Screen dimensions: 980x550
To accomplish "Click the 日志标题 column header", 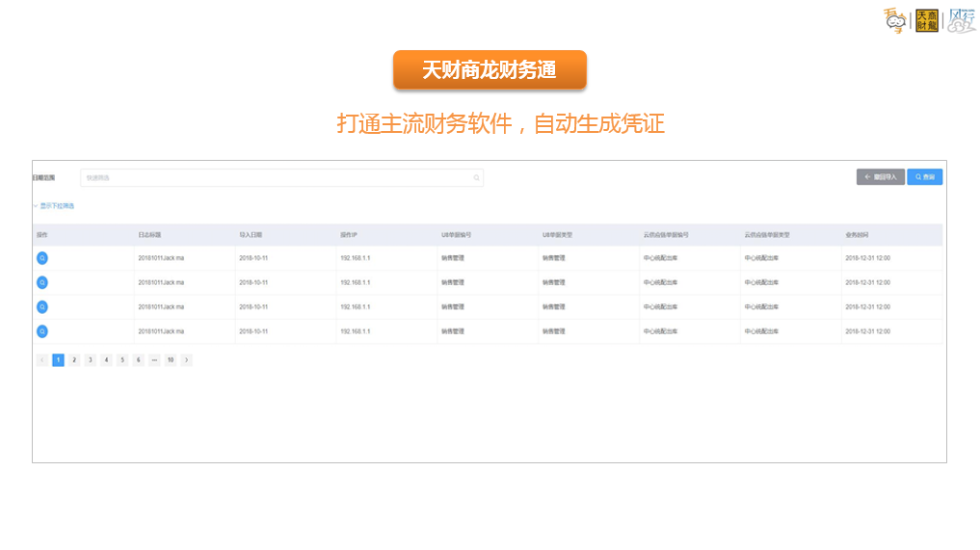I will pyautogui.click(x=149, y=235).
